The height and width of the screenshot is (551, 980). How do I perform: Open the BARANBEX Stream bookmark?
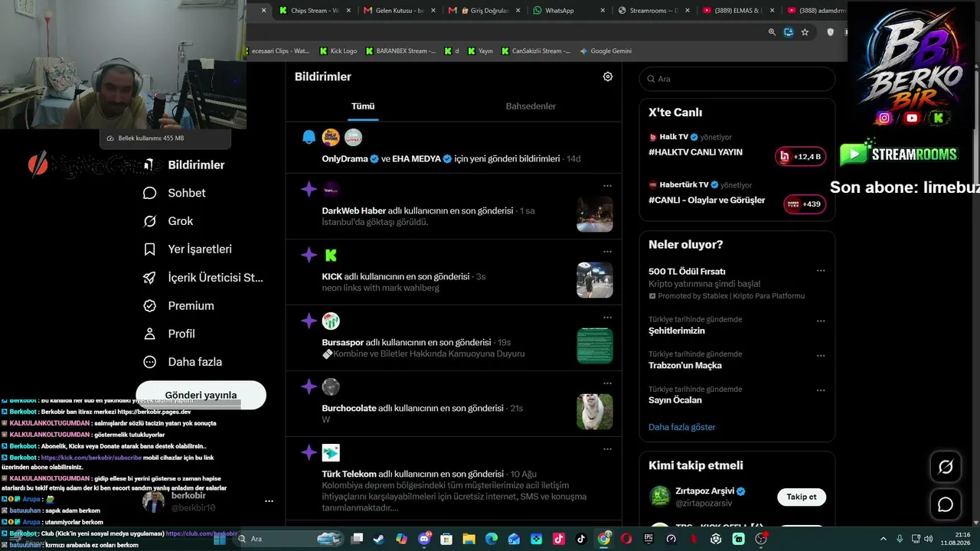(x=400, y=51)
